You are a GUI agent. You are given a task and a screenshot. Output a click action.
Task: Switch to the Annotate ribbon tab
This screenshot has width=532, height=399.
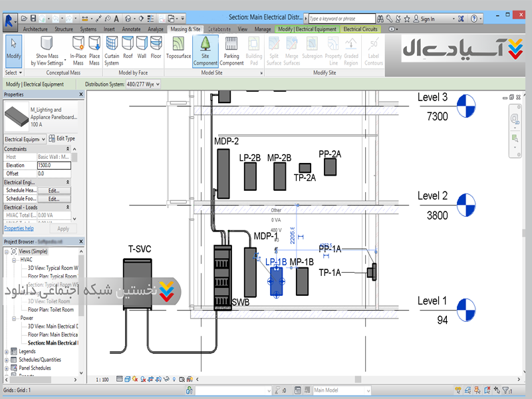tap(131, 29)
